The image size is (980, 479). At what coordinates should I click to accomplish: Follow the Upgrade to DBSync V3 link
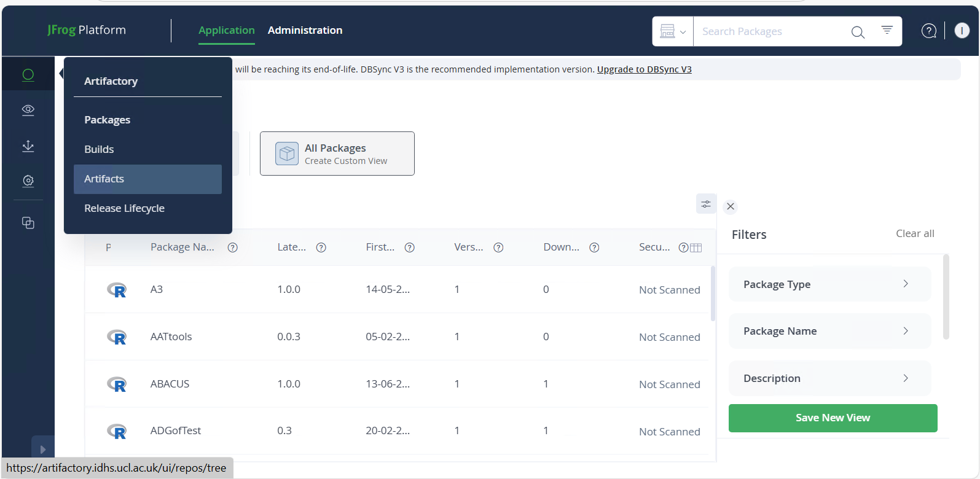click(x=644, y=69)
